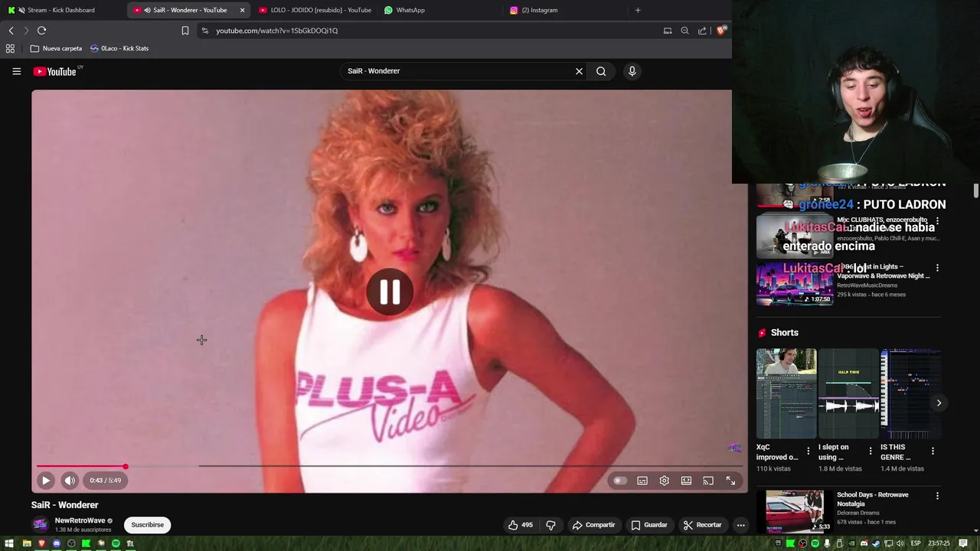The image size is (980, 551).
Task: Go back in browser history
Action: click(11, 31)
